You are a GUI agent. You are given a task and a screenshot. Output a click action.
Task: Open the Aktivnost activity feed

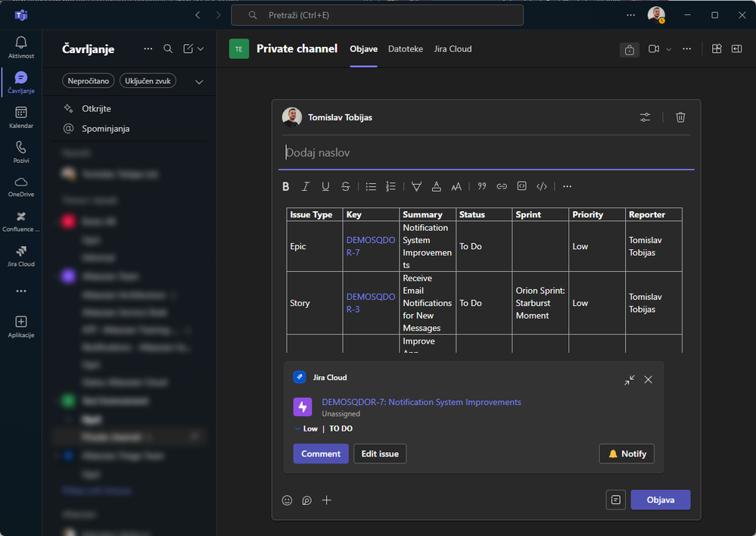(x=20, y=48)
